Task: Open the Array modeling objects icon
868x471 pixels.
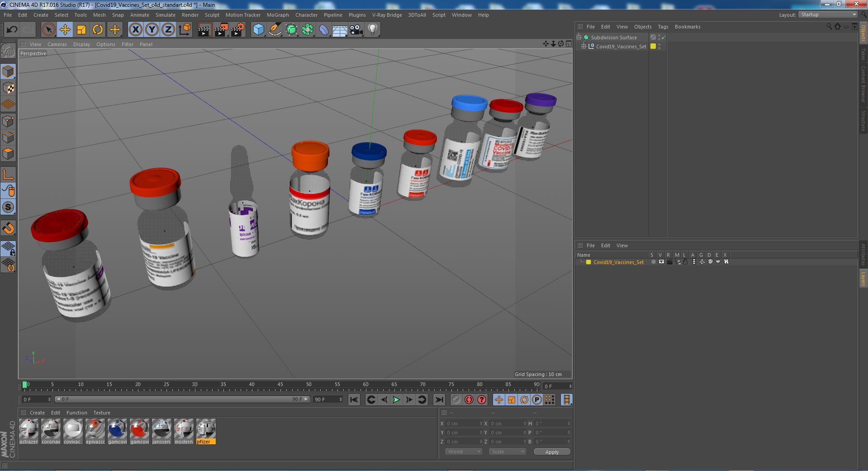Action: click(308, 30)
